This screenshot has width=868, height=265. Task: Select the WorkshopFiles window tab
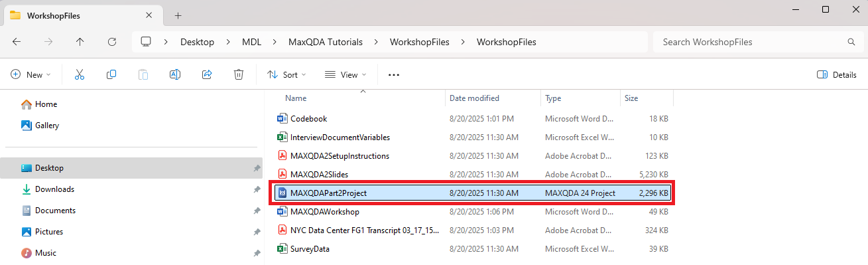(x=83, y=15)
